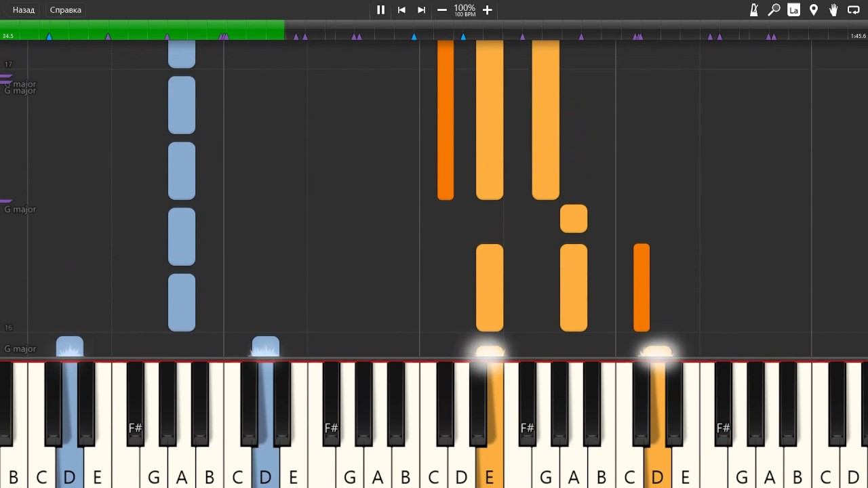Play the leftmost G white key
The height and width of the screenshot is (488, 868).
[153, 468]
